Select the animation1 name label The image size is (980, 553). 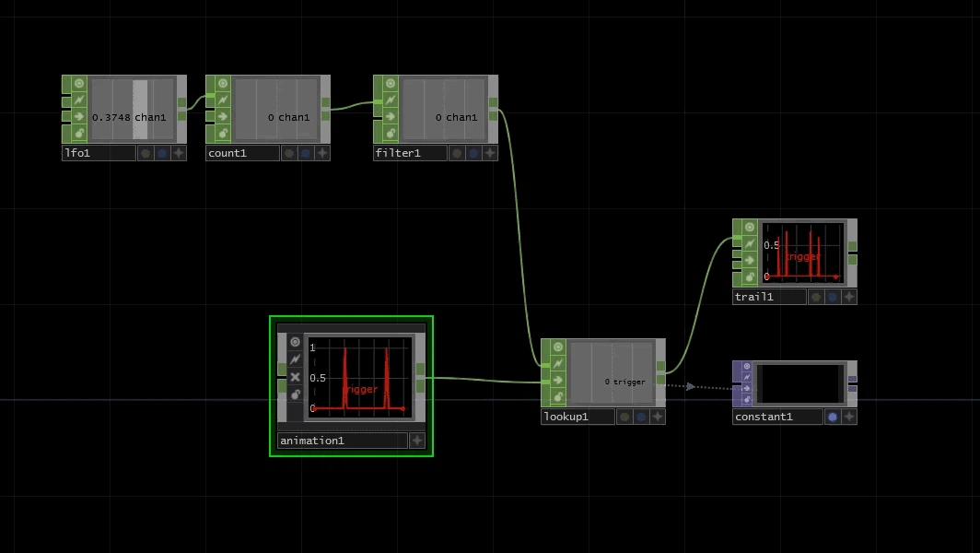tap(342, 441)
